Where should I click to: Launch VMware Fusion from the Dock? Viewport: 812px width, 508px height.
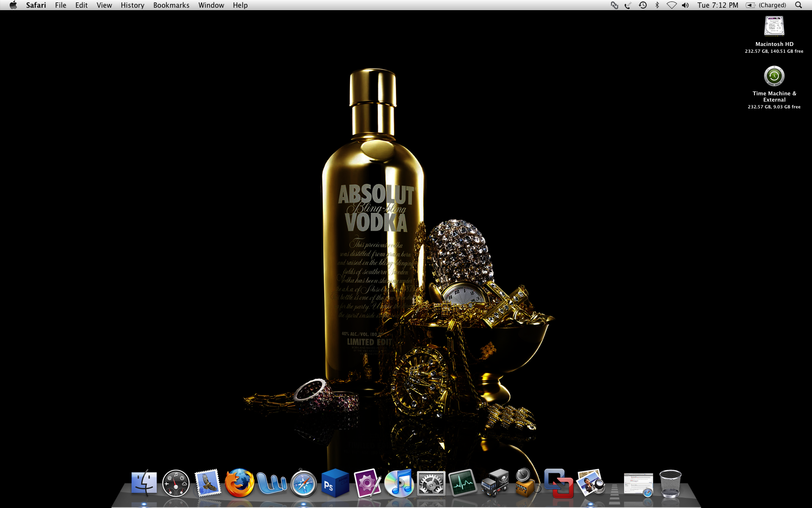[x=558, y=483]
